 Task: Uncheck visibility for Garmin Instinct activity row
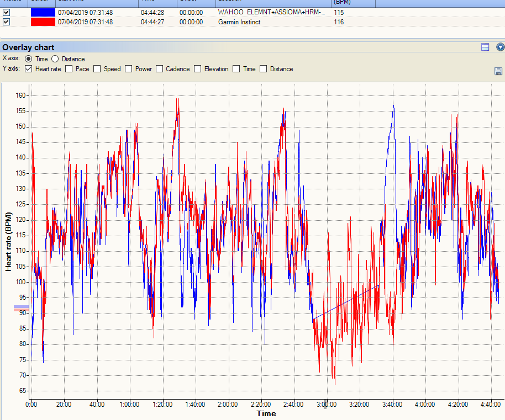tap(7, 22)
